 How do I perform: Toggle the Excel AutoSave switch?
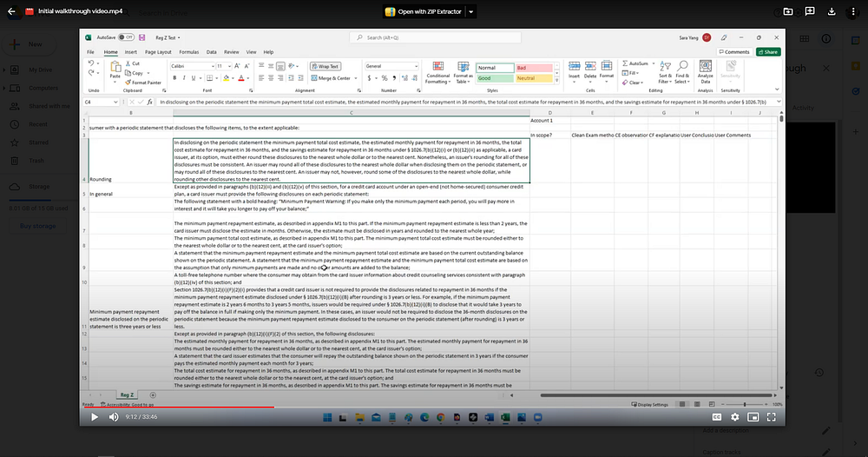tap(127, 38)
